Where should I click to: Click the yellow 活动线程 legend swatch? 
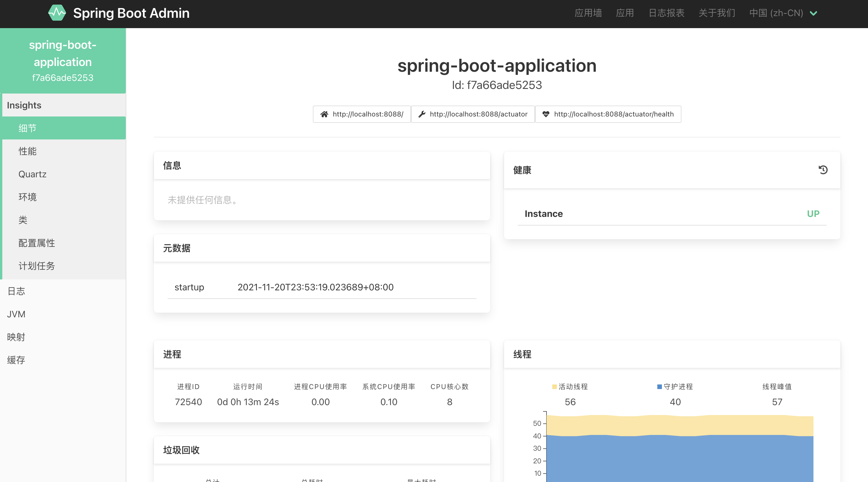pos(554,387)
